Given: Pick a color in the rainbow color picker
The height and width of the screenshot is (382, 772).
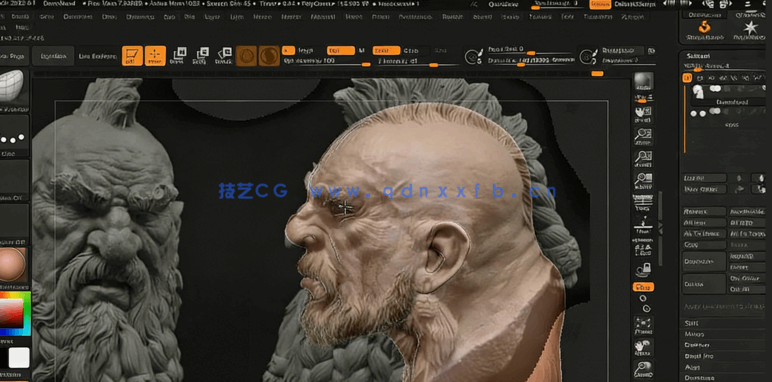Looking at the screenshot, I should point(15,314).
